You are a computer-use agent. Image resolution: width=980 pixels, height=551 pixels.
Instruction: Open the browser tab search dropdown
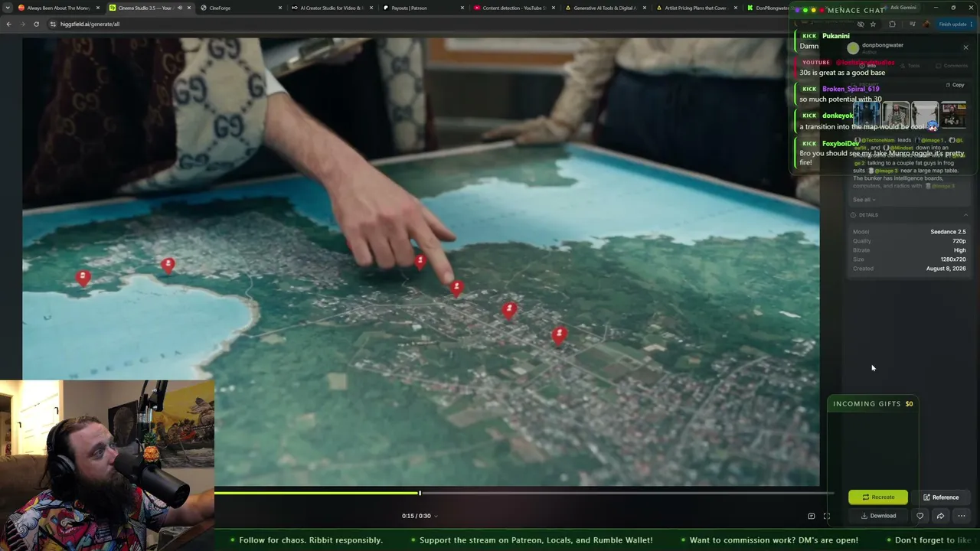coord(8,8)
